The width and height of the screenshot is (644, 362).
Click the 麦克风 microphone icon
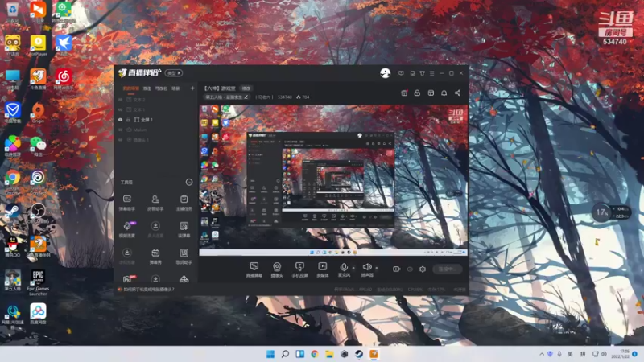pyautogui.click(x=344, y=267)
